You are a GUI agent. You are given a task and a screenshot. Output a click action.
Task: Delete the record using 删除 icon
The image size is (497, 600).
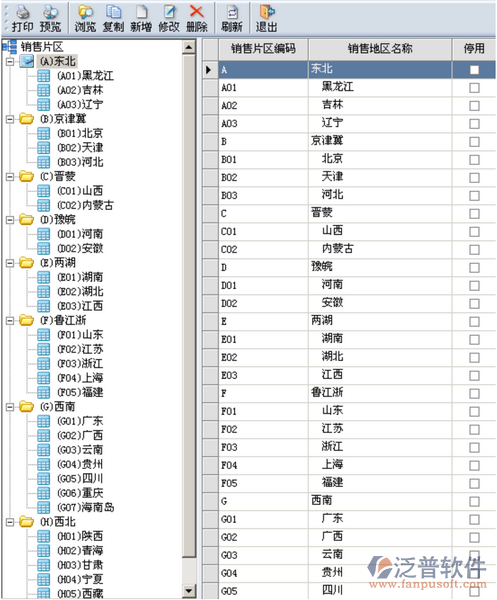[x=197, y=12]
